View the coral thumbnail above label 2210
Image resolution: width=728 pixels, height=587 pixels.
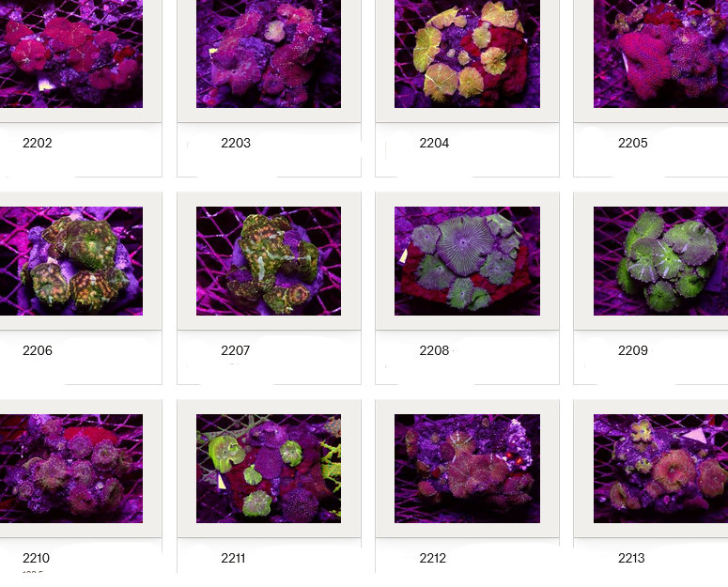(x=70, y=469)
